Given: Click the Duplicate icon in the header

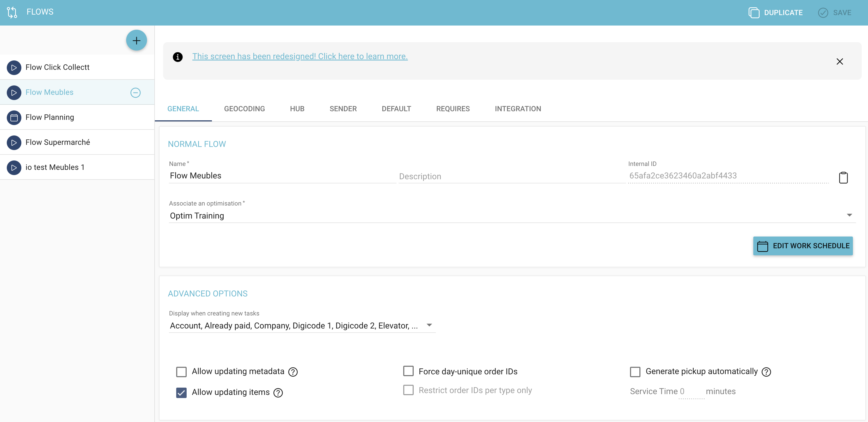Looking at the screenshot, I should click(x=754, y=13).
